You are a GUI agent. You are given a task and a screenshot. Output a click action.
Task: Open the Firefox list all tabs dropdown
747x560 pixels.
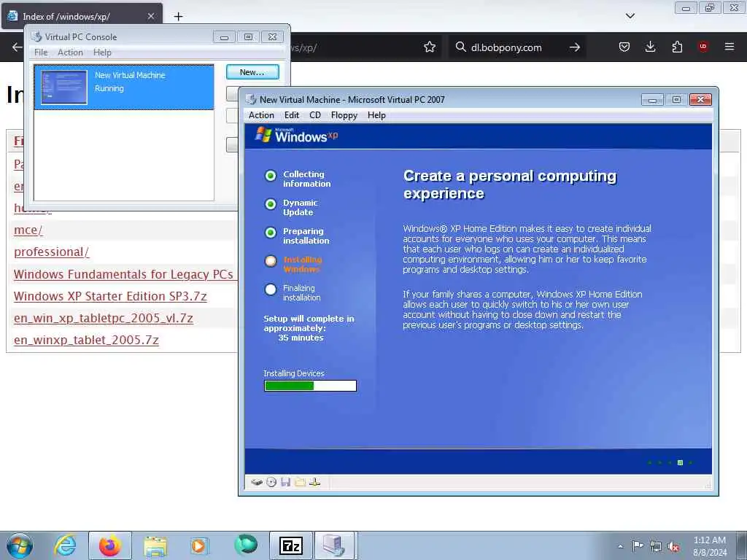click(630, 16)
